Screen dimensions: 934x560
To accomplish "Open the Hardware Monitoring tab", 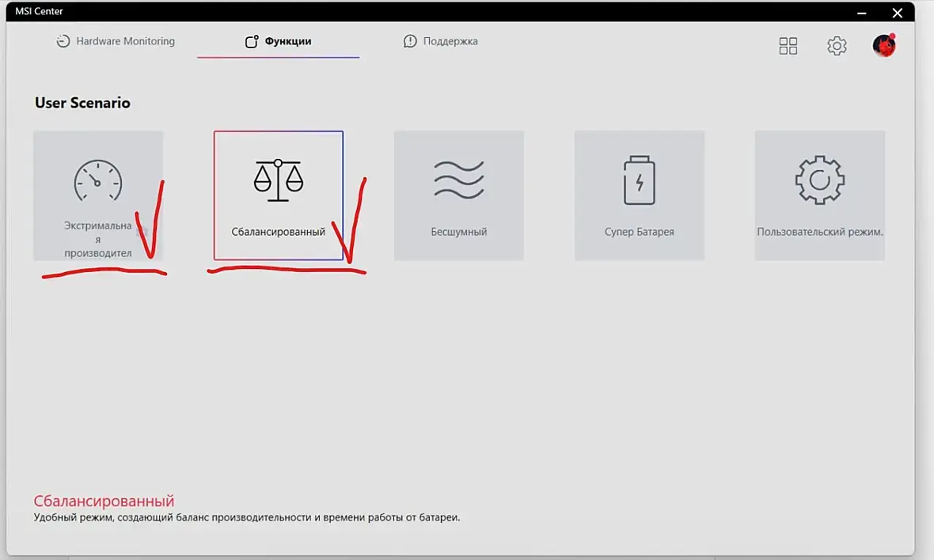I will point(116,41).
